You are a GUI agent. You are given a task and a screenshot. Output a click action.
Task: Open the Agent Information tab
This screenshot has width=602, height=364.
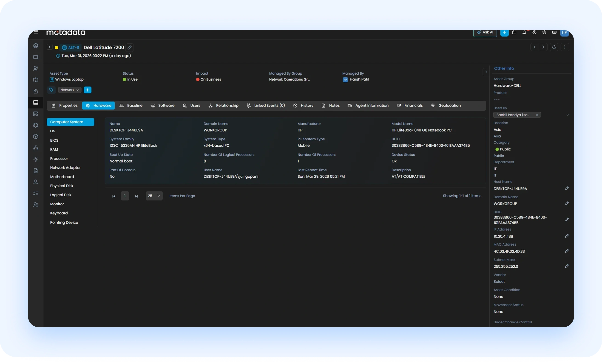point(368,106)
